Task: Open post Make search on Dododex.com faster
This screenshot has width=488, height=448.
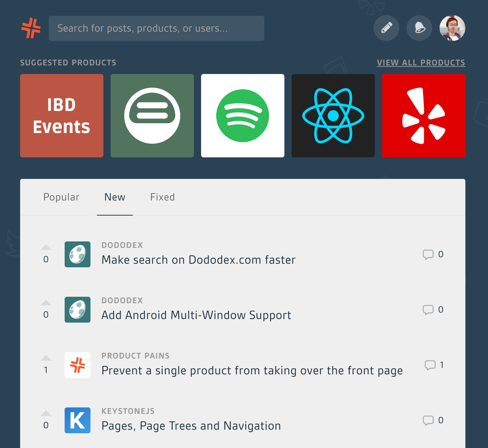Action: (x=199, y=260)
